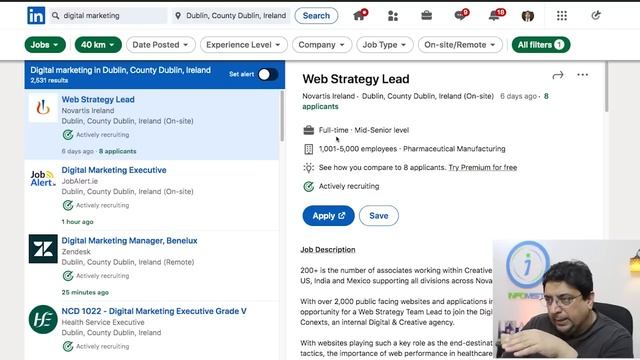Screen dimensions: 640x360
Task: Expand the On-site/Remote filter
Action: point(460,45)
